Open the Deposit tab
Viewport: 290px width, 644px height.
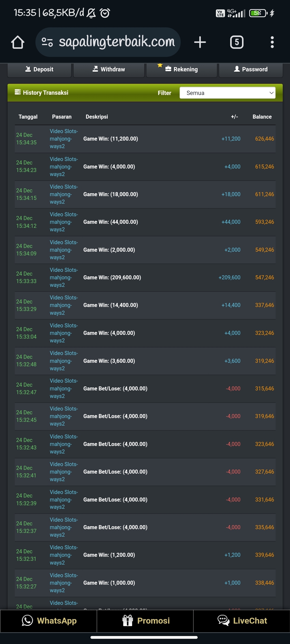click(39, 69)
